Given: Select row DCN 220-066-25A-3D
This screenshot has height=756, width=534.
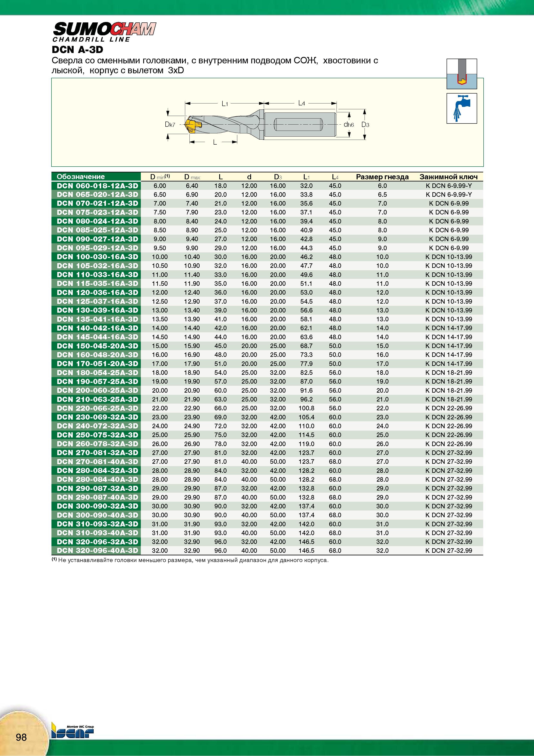Looking at the screenshot, I should [267, 408].
